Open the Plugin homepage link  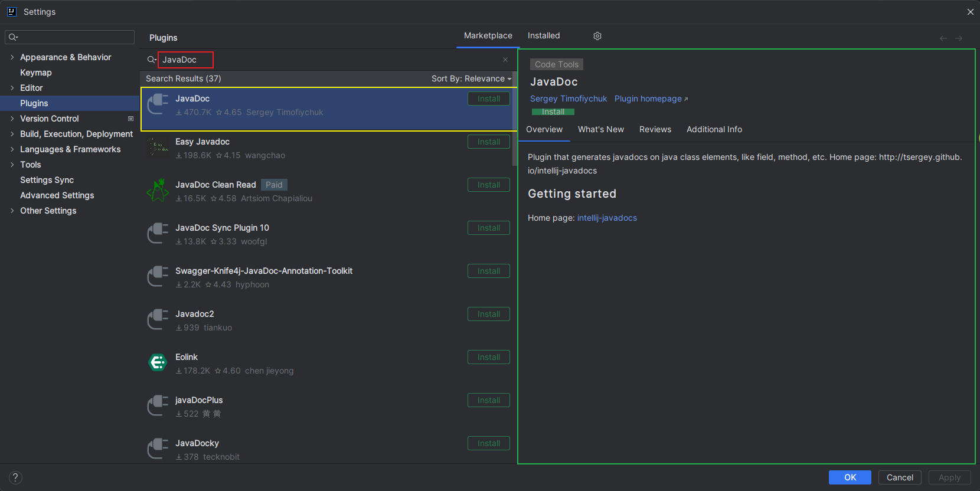[x=651, y=99]
